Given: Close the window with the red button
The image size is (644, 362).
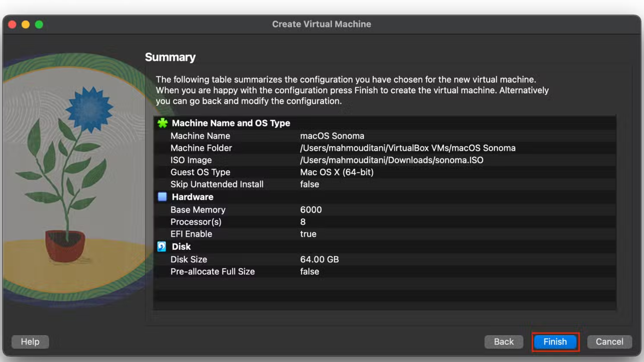Looking at the screenshot, I should tap(12, 24).
